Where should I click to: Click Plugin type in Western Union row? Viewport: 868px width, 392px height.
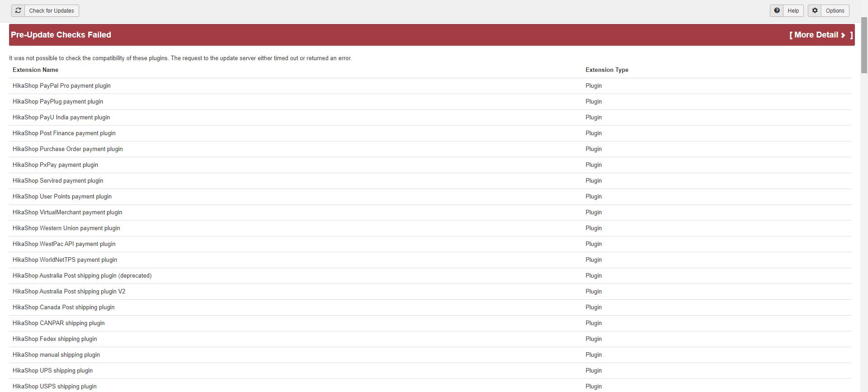pyautogui.click(x=594, y=228)
